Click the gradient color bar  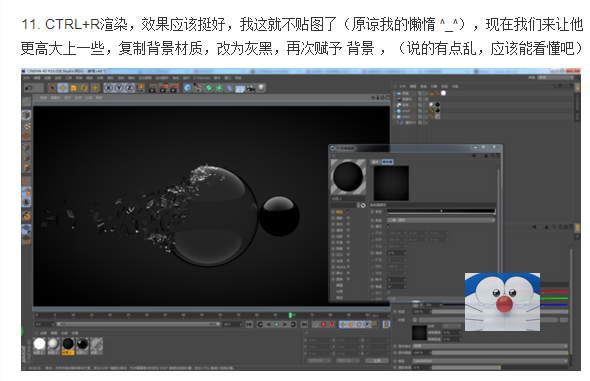coord(441,211)
